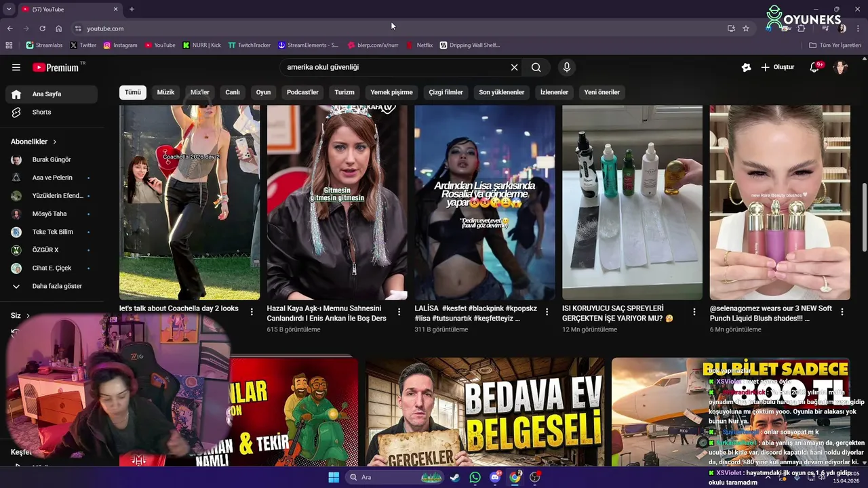The image size is (868, 488).
Task: Open Tüm Yer İşaretleri bookmarks folder
Action: click(x=835, y=45)
